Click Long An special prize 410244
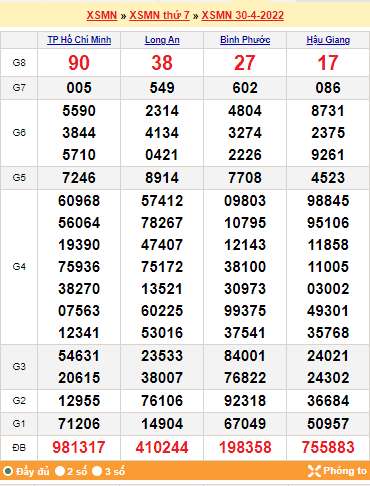 coord(162,447)
